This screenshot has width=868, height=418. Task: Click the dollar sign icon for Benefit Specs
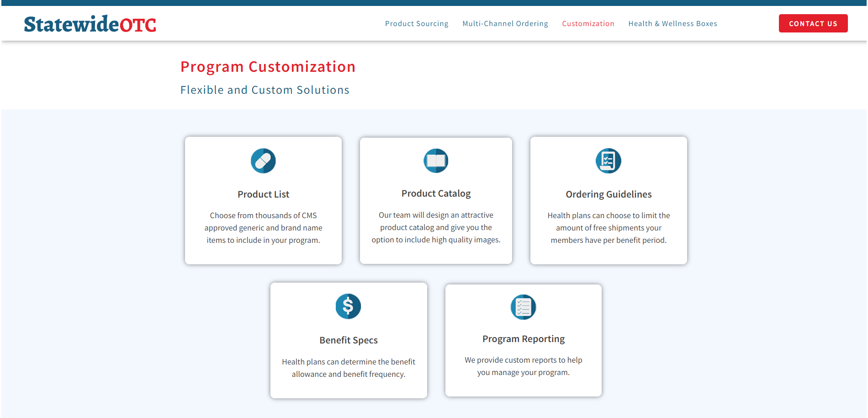click(x=348, y=306)
